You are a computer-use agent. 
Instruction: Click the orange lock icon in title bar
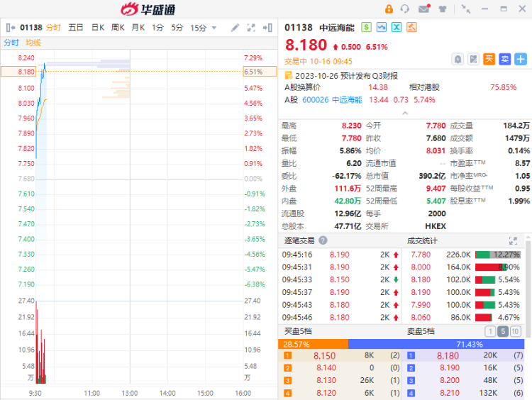point(389,9)
